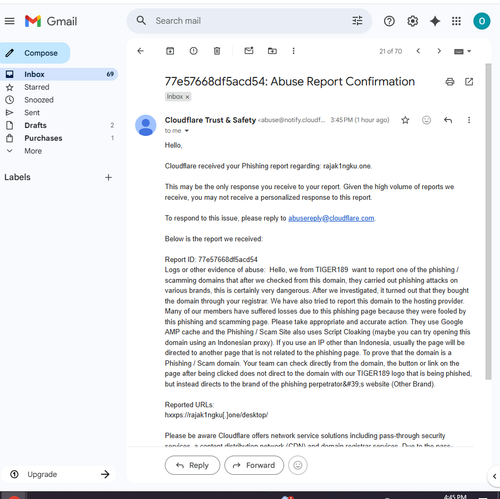The image size is (500, 499).
Task: Open the Google apps grid
Action: point(456,21)
